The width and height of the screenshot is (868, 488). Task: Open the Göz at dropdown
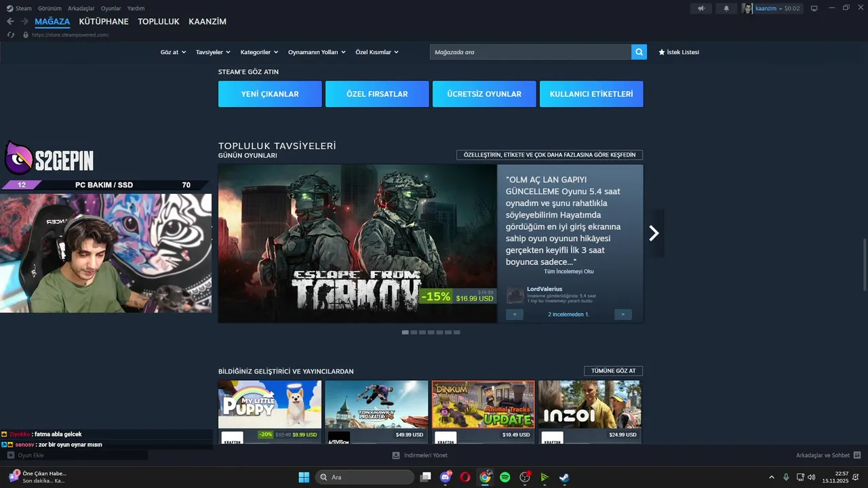173,52
